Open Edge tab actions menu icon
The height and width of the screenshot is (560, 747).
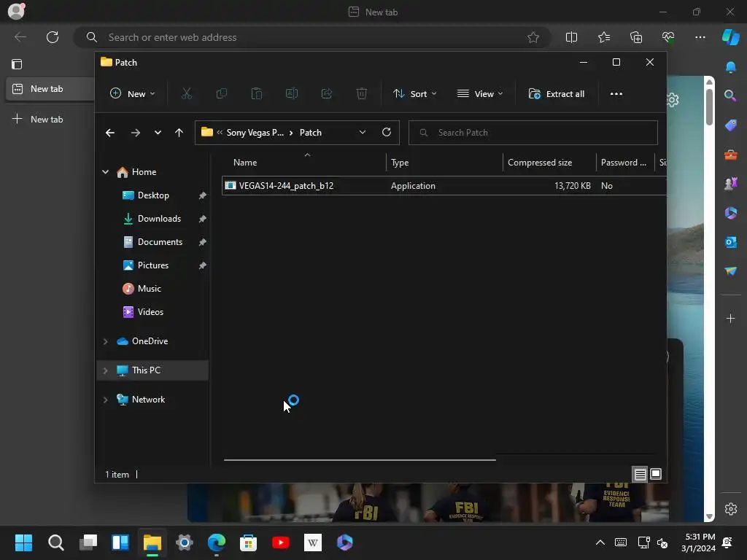[17, 64]
